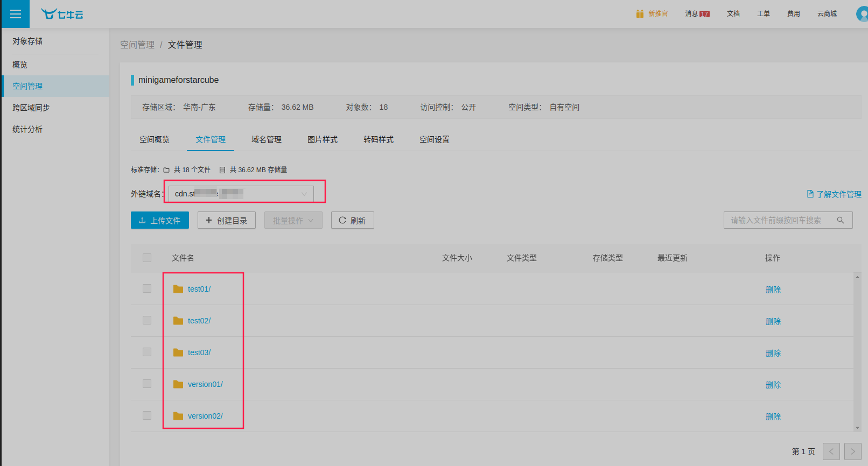Viewport: 868px width, 466px height.
Task: Check the test01/ row checkbox
Action: (147, 288)
